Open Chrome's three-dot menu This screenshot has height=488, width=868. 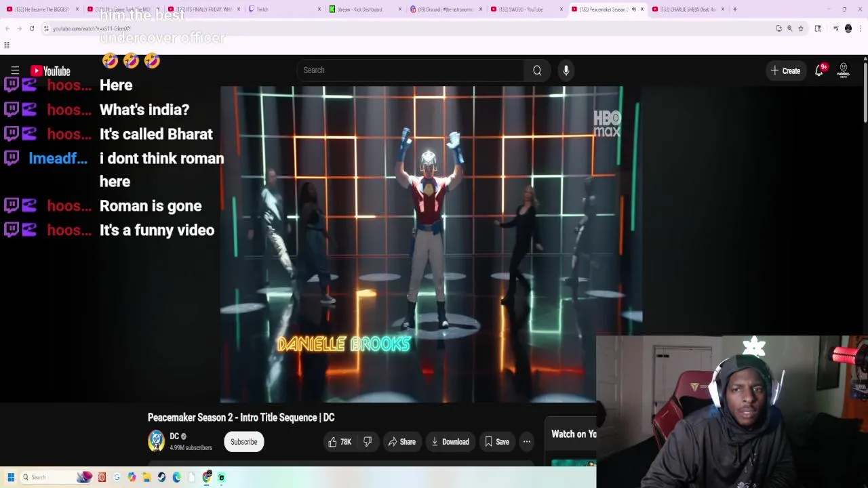tap(861, 28)
